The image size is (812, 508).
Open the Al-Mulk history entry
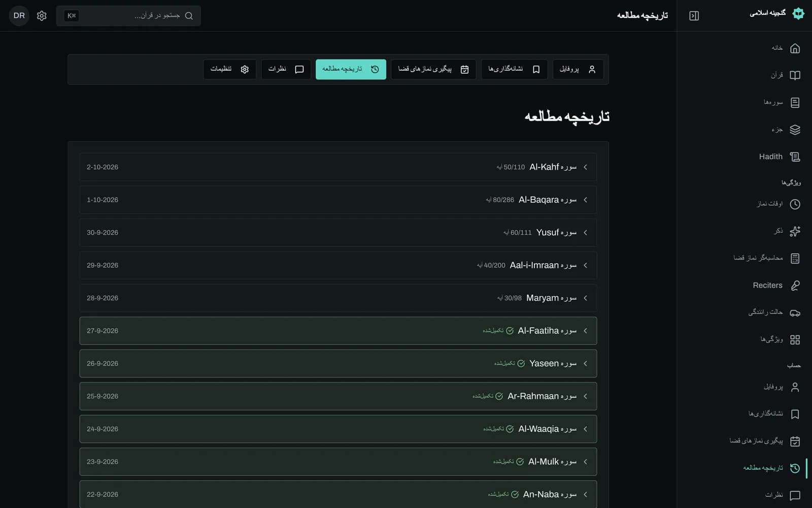point(338,462)
